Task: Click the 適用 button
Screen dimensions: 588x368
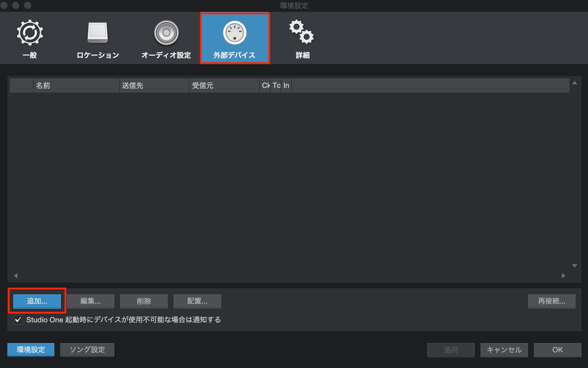Action: pyautogui.click(x=451, y=350)
